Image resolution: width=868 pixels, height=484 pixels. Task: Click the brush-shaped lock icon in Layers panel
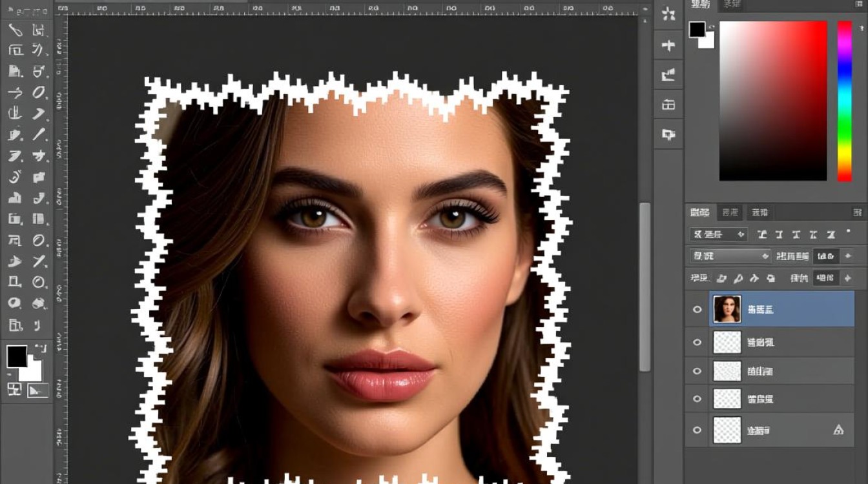[738, 279]
